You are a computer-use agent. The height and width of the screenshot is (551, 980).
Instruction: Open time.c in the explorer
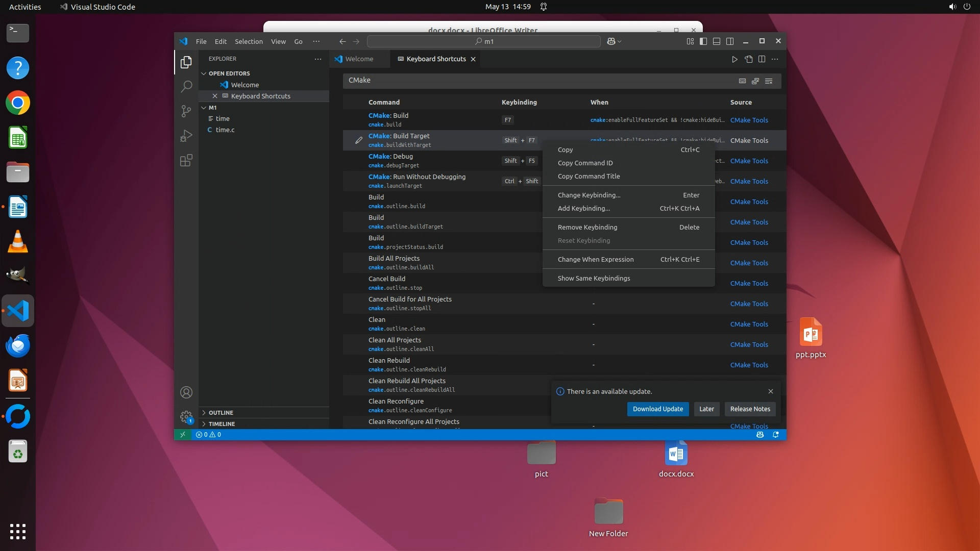pos(225,130)
